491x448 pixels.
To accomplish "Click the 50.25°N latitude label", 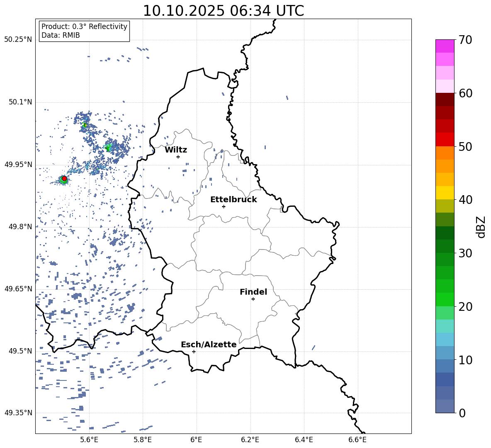I will point(18,40).
